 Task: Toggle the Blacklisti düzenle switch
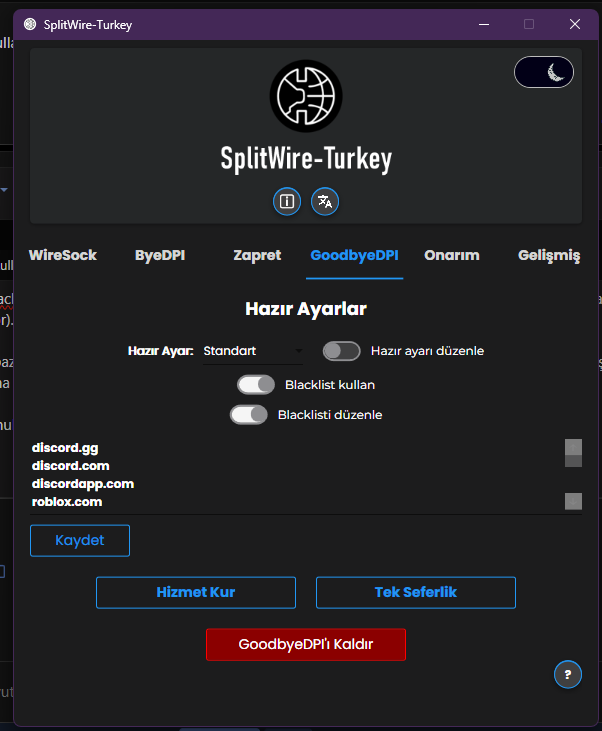pos(249,415)
